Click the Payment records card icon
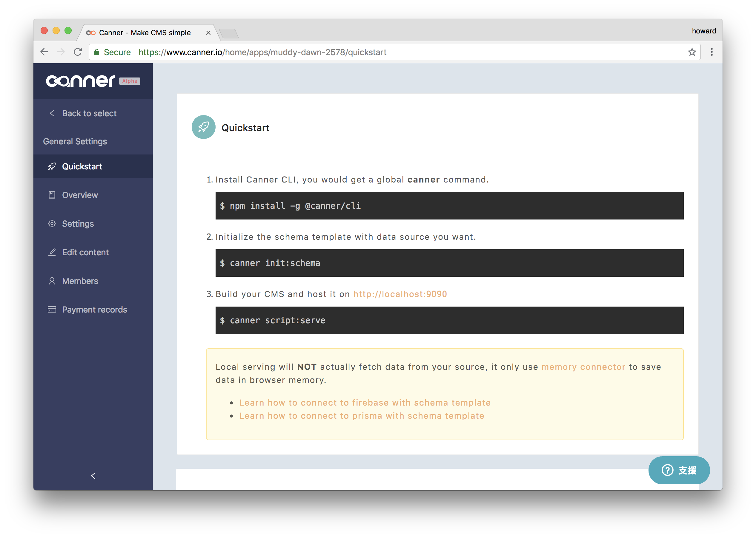Screen dimensions: 756x538 tap(52, 310)
